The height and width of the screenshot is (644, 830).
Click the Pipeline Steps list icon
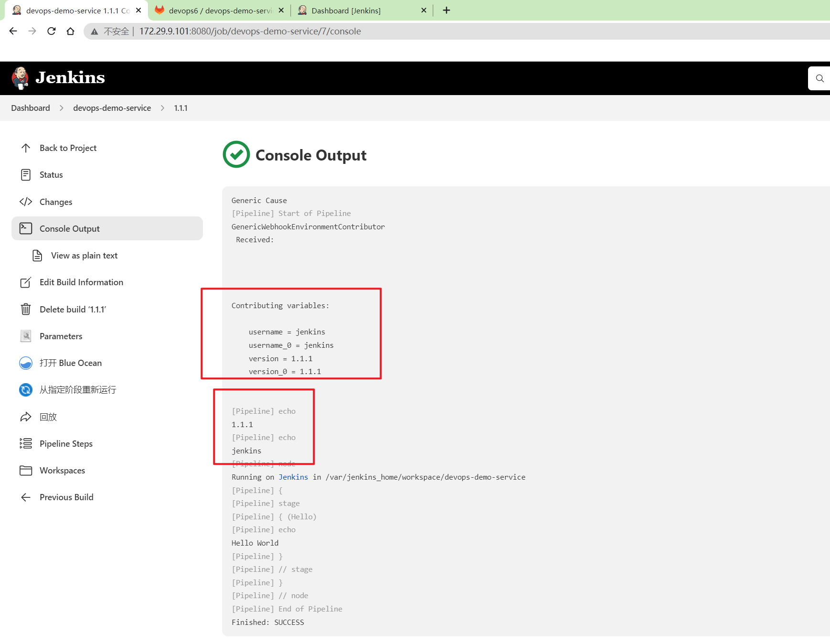point(26,443)
